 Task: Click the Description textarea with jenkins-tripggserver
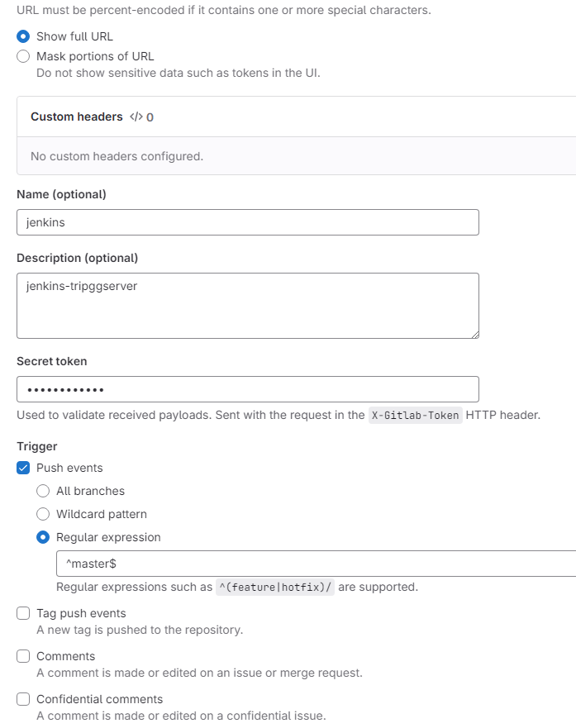click(x=248, y=306)
